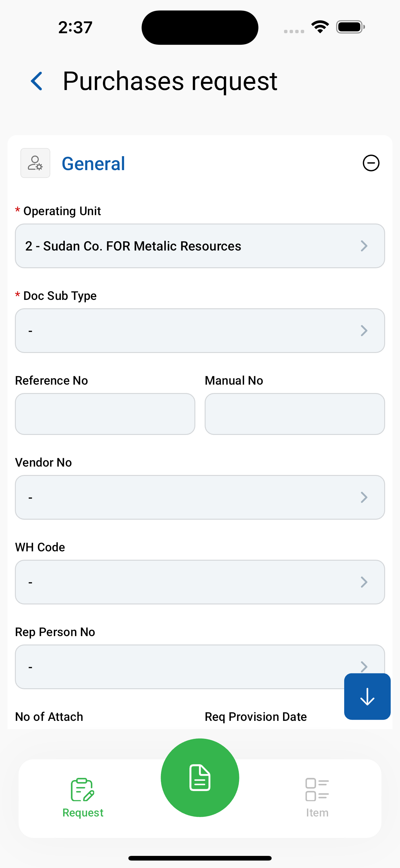Open the Vendor No selector

point(200,497)
